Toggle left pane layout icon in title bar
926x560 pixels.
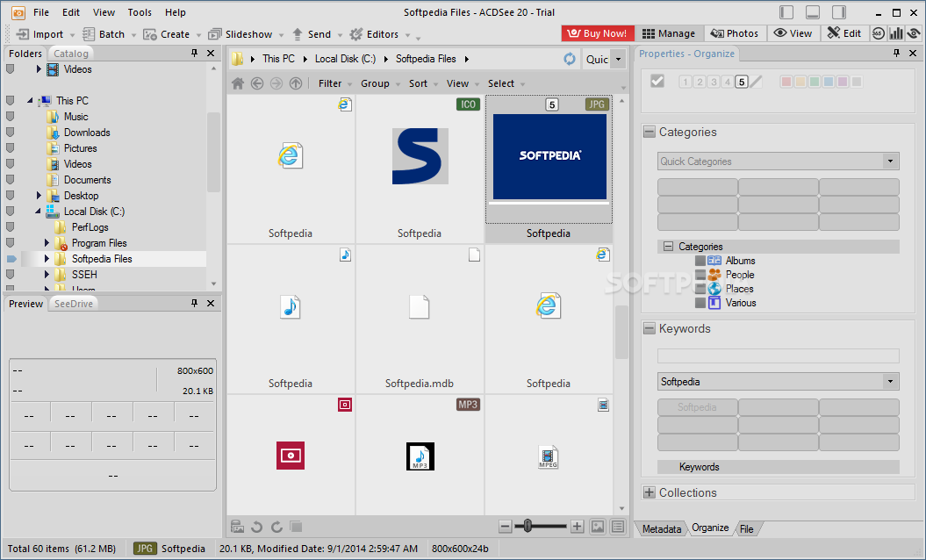point(786,12)
